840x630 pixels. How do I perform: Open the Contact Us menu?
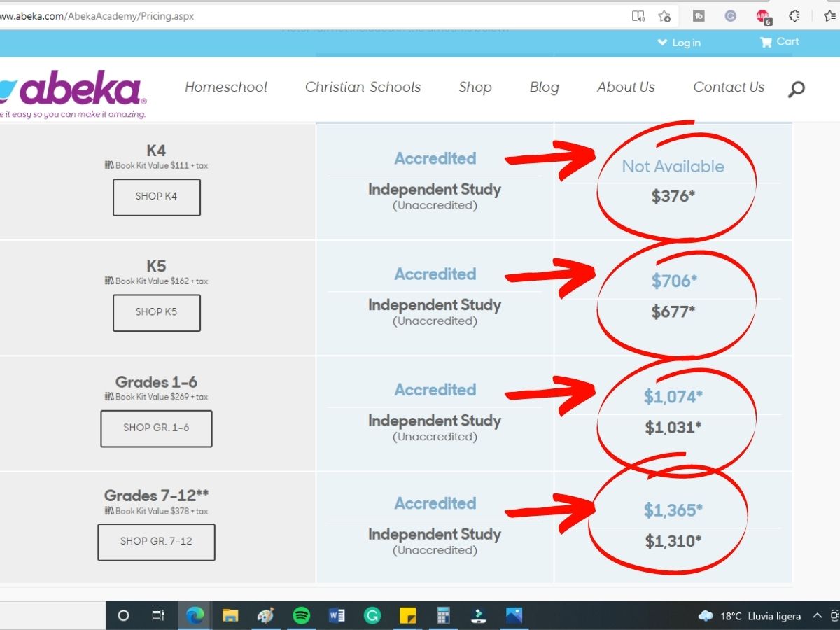pos(729,87)
